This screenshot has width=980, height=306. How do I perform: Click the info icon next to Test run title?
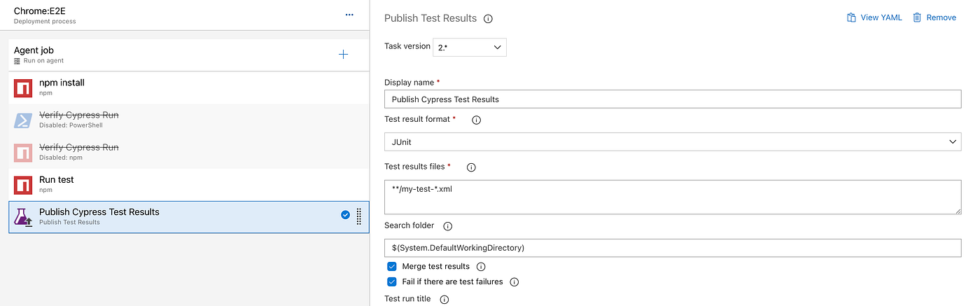click(444, 300)
